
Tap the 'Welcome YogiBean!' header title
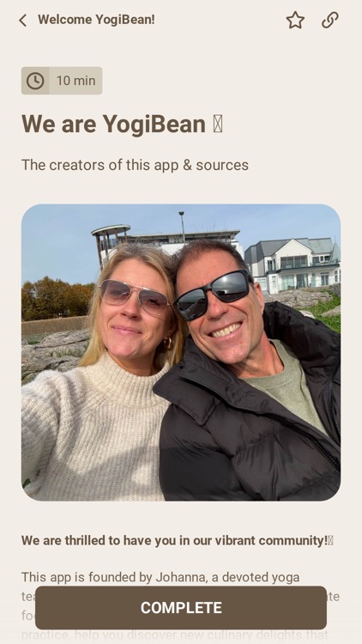(96, 20)
